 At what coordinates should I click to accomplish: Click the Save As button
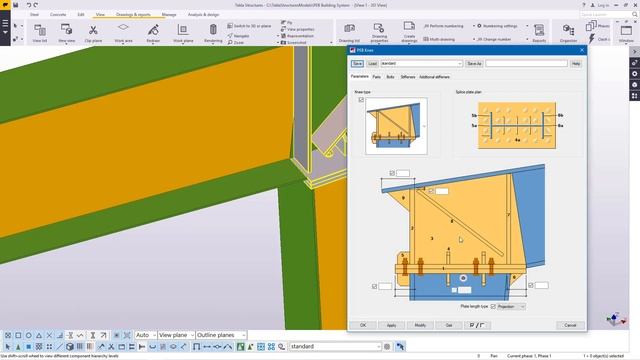[474, 64]
